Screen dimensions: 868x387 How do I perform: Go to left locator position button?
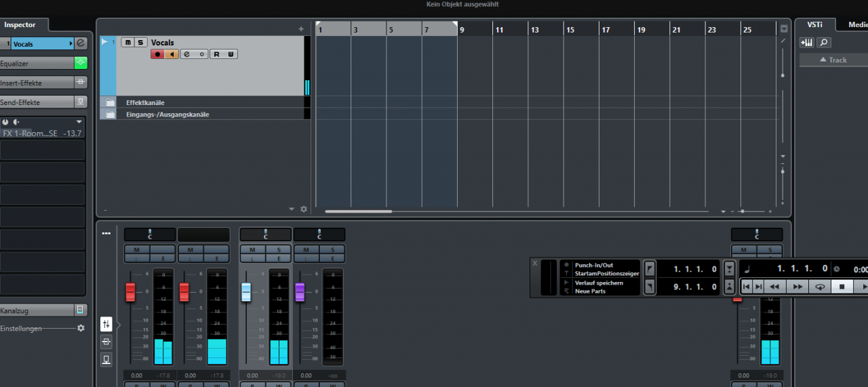click(650, 269)
